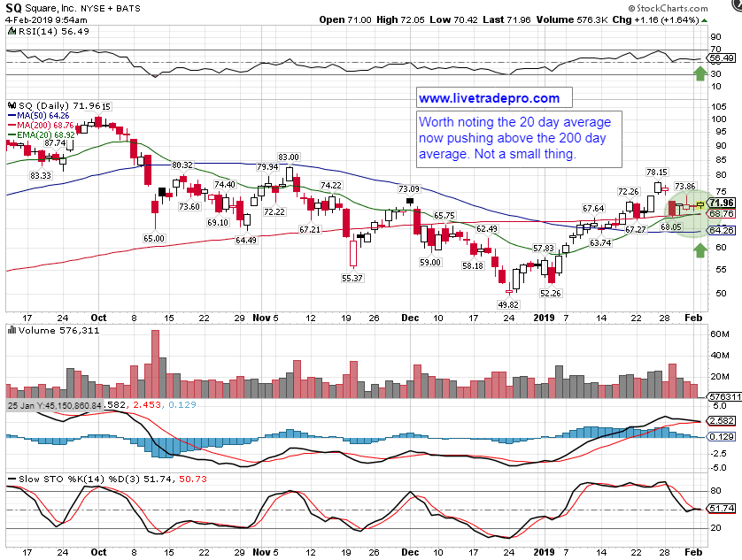Open the www.livetradepro.com link

click(489, 98)
